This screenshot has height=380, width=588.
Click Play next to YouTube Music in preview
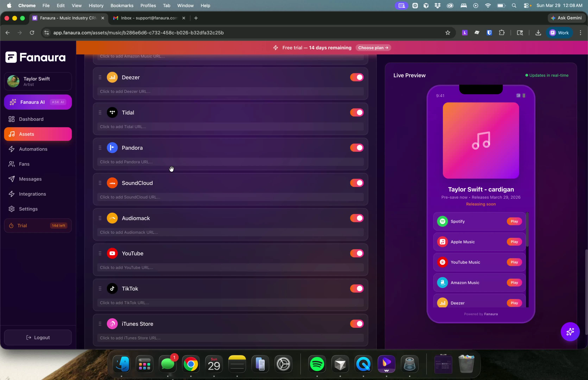point(514,262)
